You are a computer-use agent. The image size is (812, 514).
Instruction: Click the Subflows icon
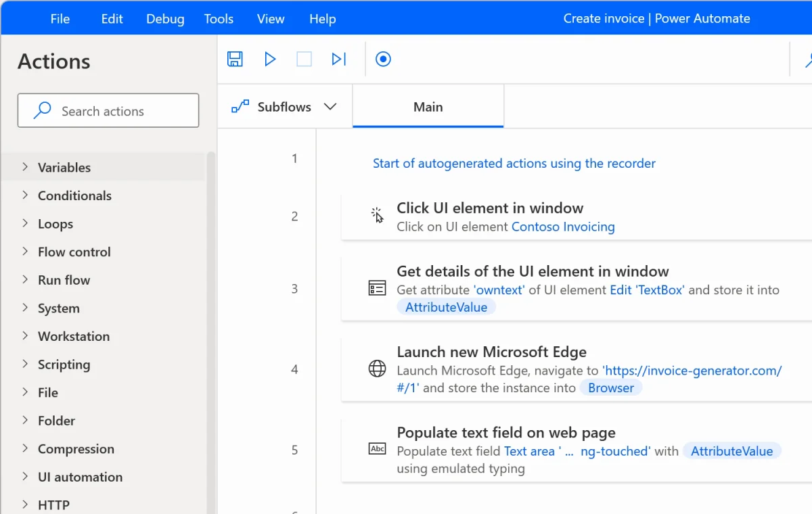[x=240, y=107]
